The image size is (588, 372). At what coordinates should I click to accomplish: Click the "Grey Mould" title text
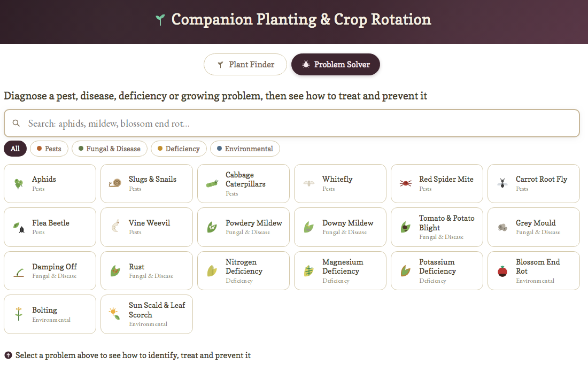pyautogui.click(x=536, y=223)
